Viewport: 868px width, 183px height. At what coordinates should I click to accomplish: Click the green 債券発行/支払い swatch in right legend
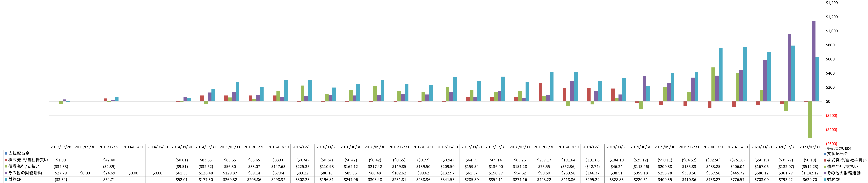tap(825, 166)
